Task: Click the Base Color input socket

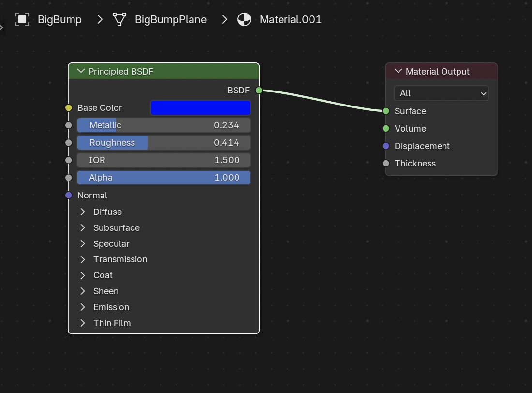Action: [x=69, y=107]
